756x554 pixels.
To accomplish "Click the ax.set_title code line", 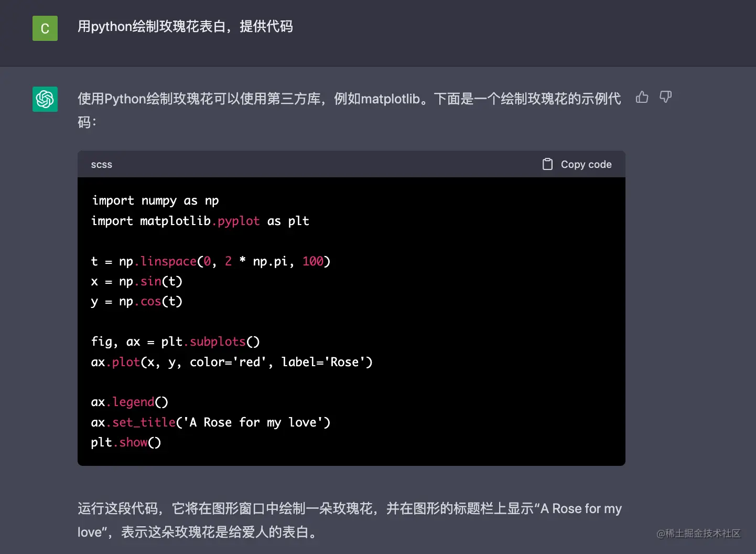I will pos(211,422).
